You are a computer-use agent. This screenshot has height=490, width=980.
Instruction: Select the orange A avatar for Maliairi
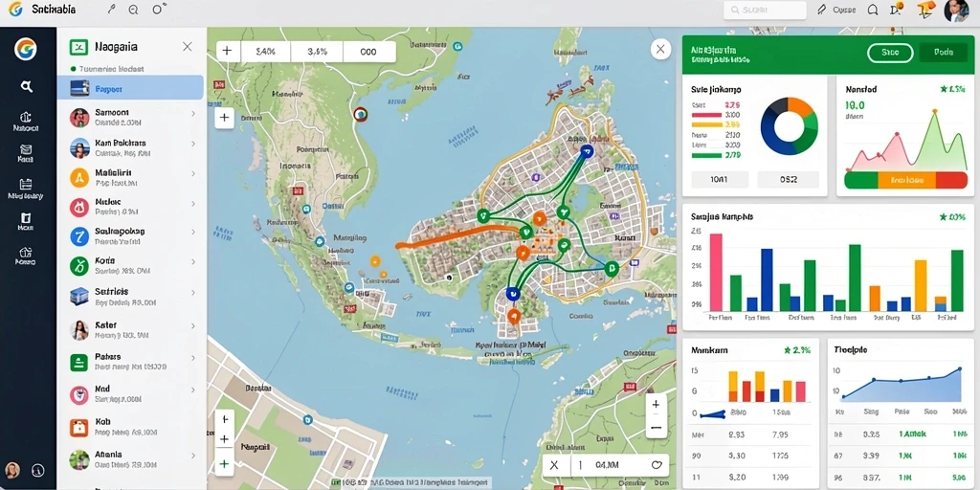[79, 177]
